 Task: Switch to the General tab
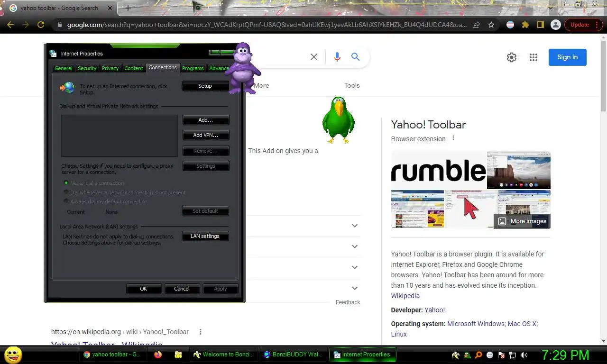click(64, 68)
